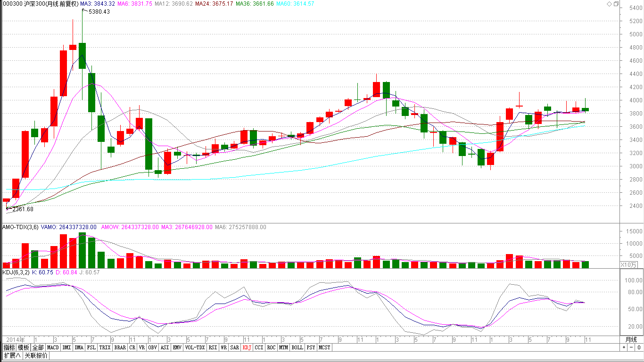Click the minus zoom-out button
This screenshot has width=644, height=362.
[x=631, y=347]
